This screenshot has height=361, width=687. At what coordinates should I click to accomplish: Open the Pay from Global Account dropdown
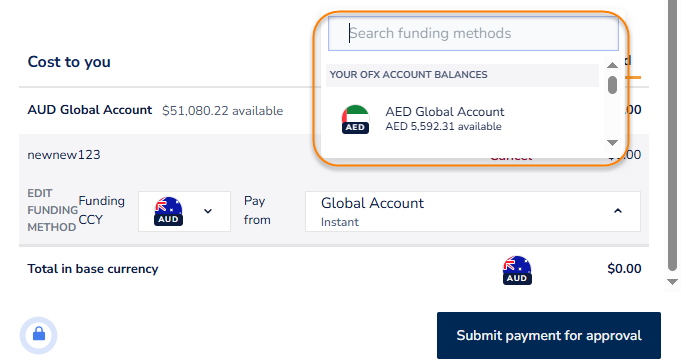coord(473,212)
